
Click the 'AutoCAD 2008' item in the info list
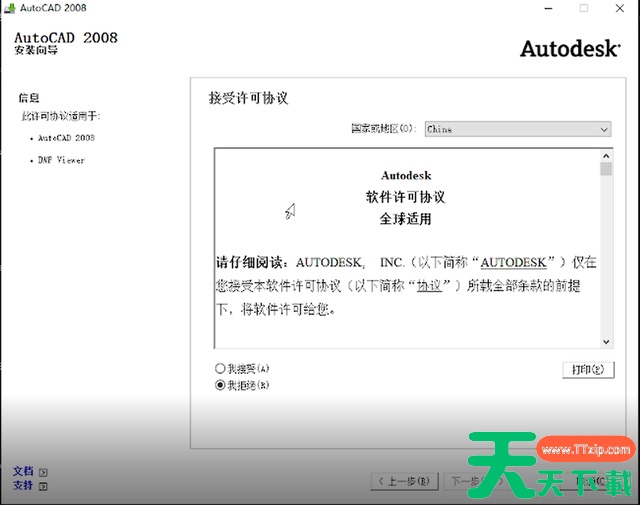click(66, 138)
